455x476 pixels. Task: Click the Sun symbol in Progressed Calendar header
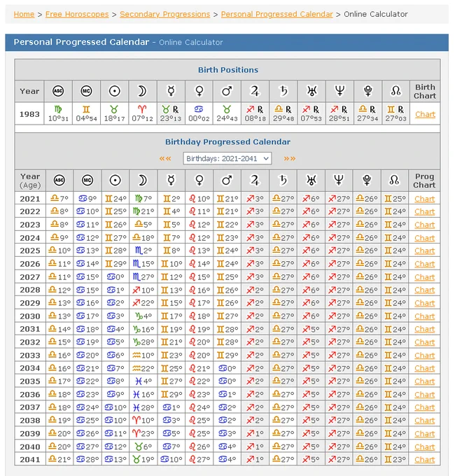pos(115,181)
